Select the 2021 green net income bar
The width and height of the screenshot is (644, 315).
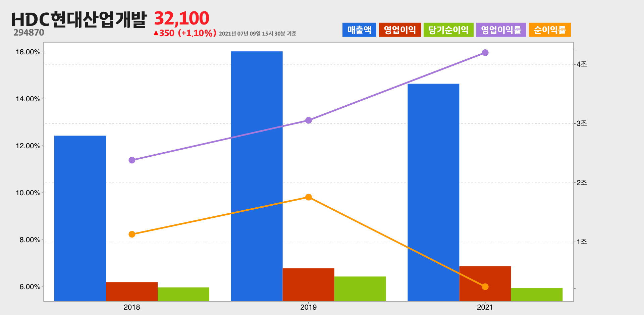pyautogui.click(x=537, y=295)
